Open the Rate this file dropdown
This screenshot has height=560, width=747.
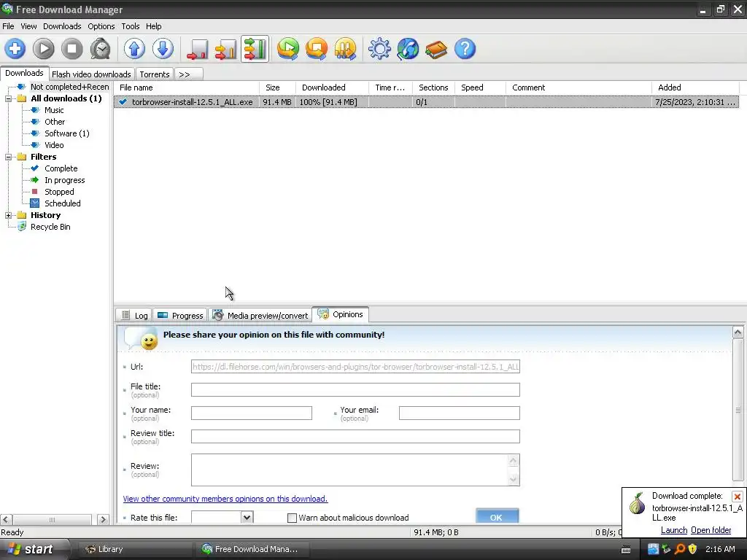click(247, 517)
